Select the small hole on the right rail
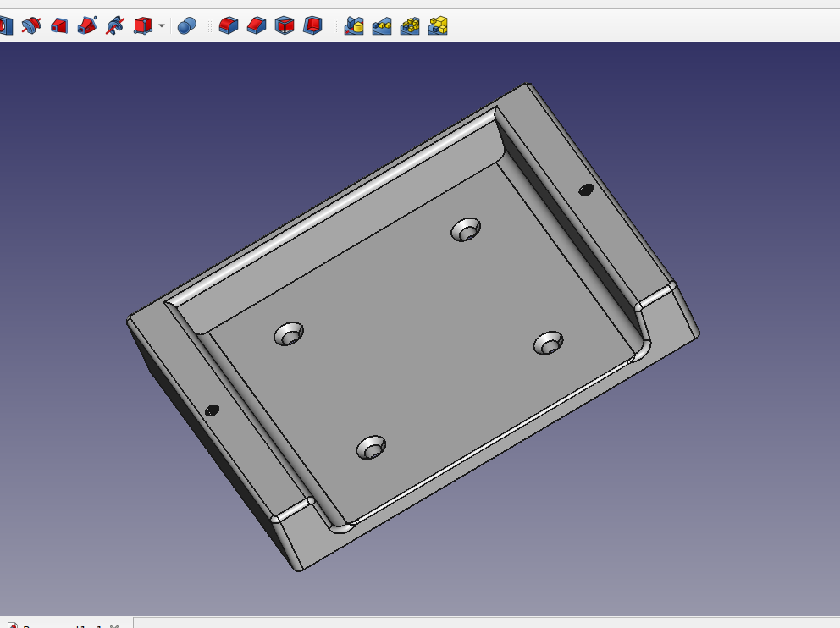The width and height of the screenshot is (840, 628). [x=585, y=190]
